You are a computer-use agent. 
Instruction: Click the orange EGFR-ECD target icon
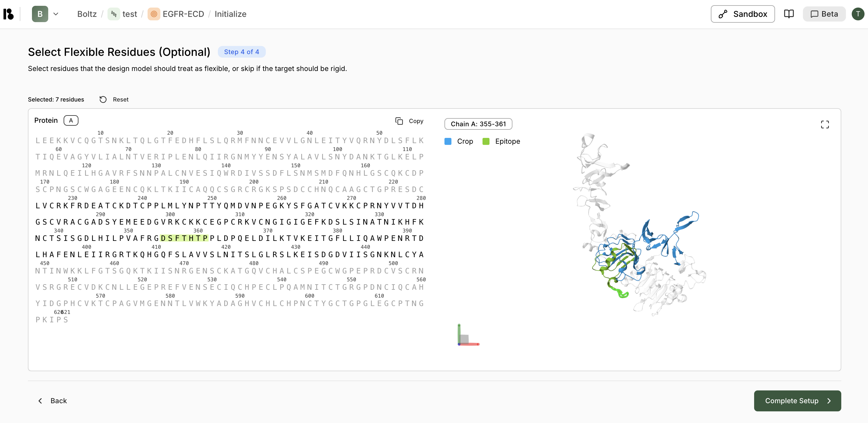tap(154, 14)
